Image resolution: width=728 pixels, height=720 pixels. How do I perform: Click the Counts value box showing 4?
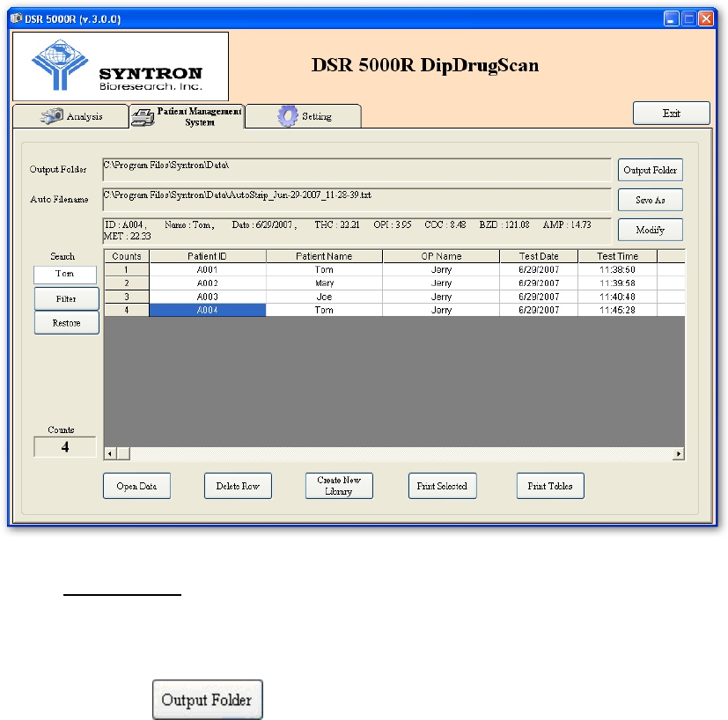65,447
